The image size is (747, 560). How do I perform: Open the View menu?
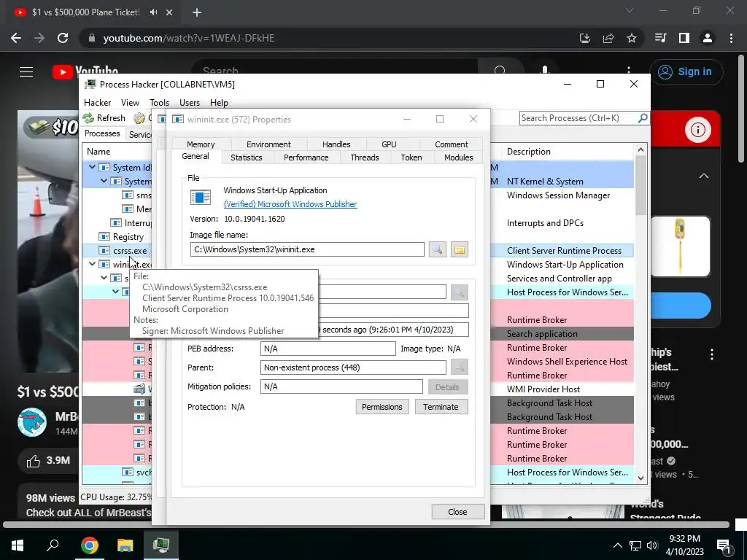tap(130, 102)
